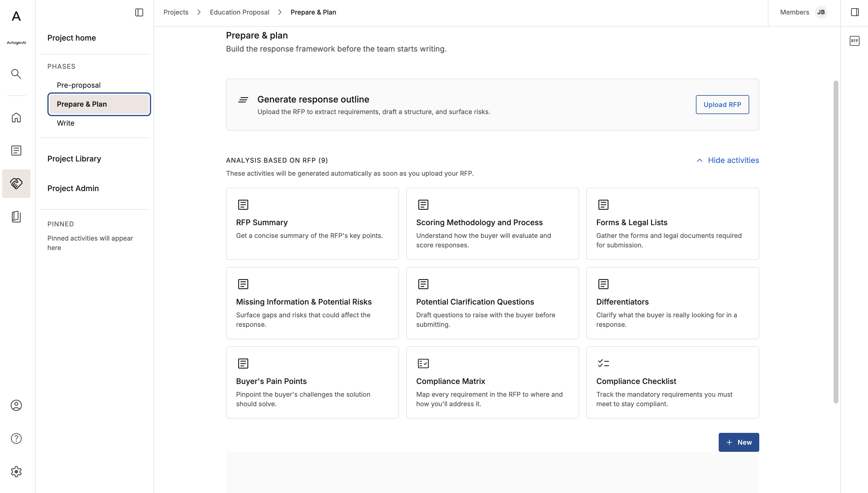Click the Compliance Matrix card icon
The image size is (868, 493).
tap(423, 363)
